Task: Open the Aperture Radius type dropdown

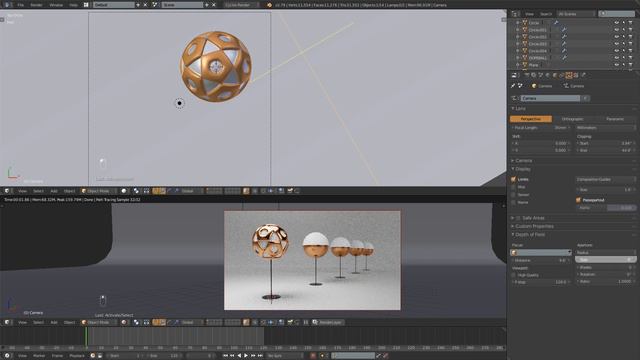Action: click(x=606, y=253)
